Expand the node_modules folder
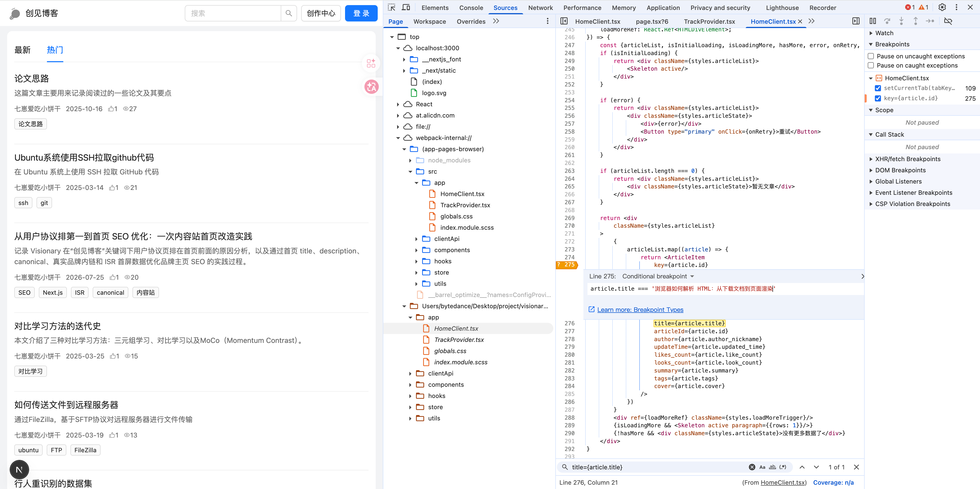Viewport: 980px width, 489px height. [x=410, y=161]
